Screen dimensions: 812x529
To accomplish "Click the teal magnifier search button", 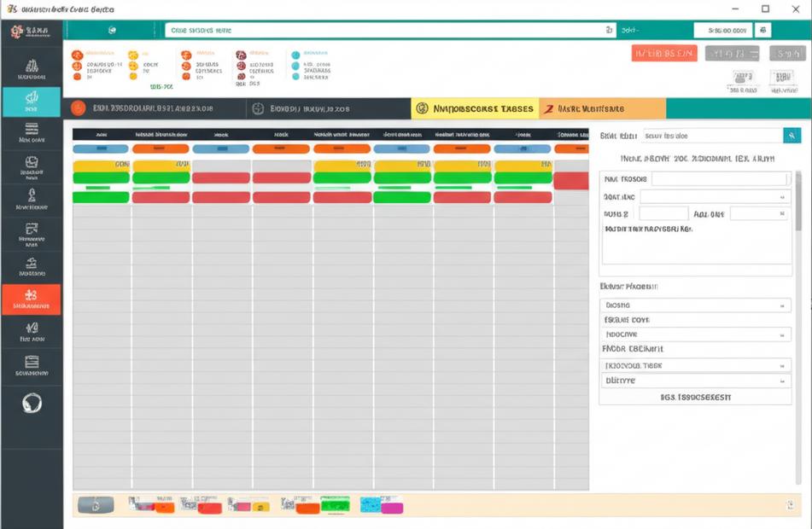I will 792,136.
